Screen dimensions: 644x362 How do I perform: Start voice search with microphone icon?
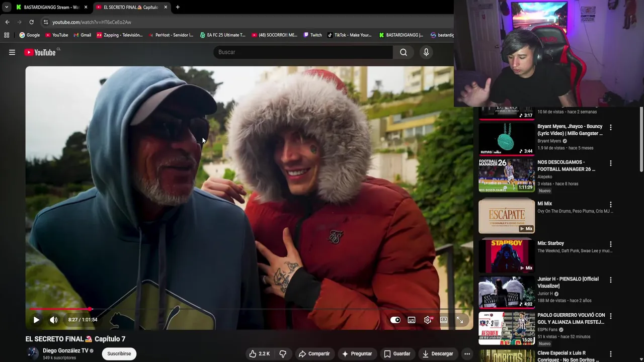click(x=426, y=52)
